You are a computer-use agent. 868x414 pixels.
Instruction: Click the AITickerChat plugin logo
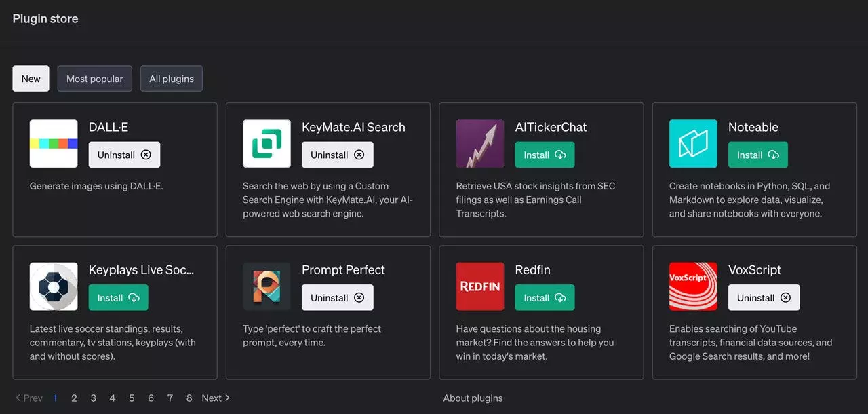[480, 144]
